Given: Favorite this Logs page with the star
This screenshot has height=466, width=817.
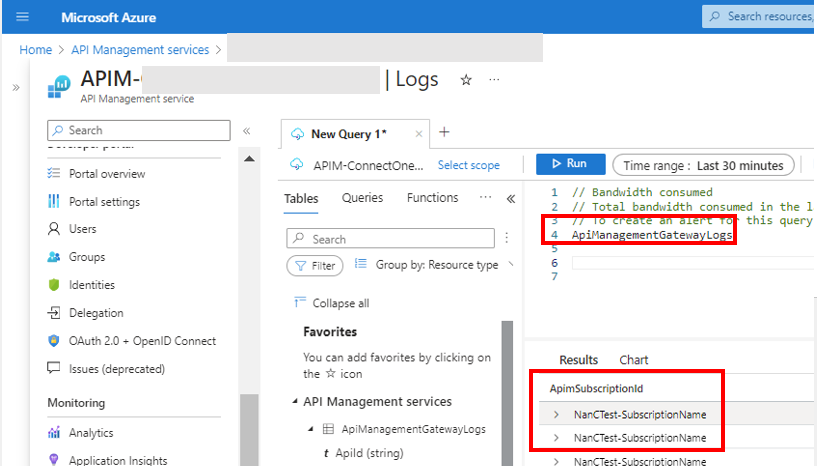Looking at the screenshot, I should tap(466, 80).
